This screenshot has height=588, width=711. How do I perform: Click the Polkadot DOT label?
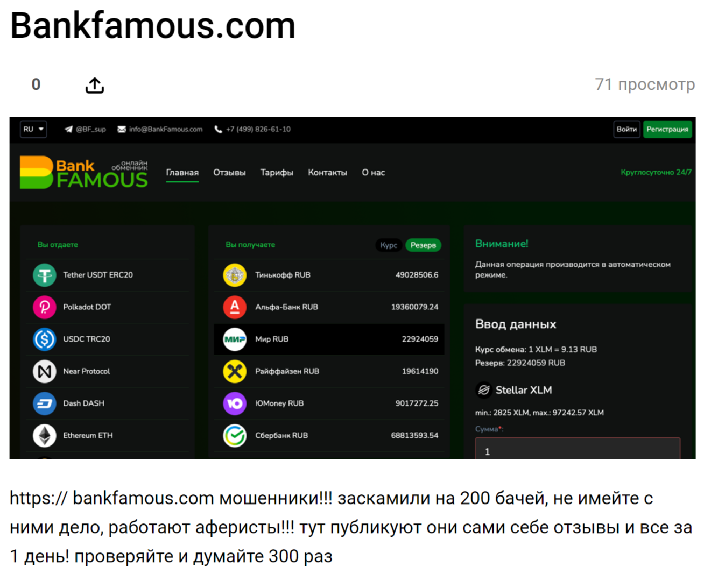[87, 307]
